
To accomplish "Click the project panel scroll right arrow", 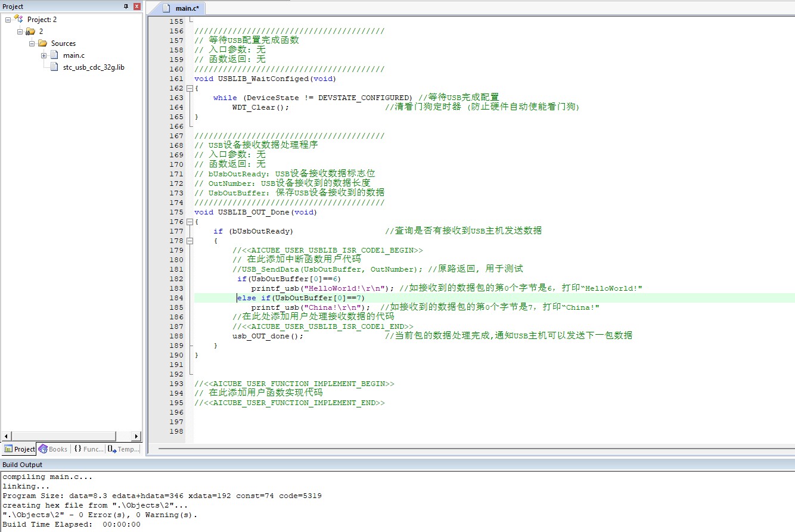I will (137, 436).
